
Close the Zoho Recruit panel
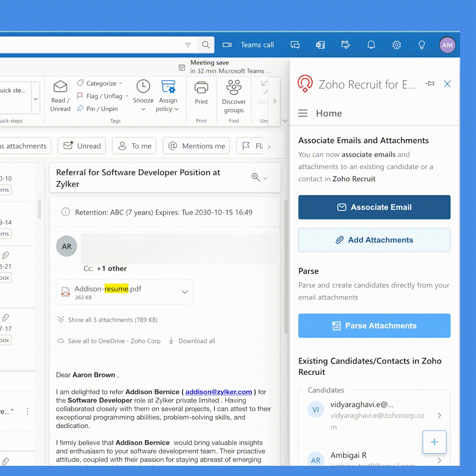coord(447,84)
